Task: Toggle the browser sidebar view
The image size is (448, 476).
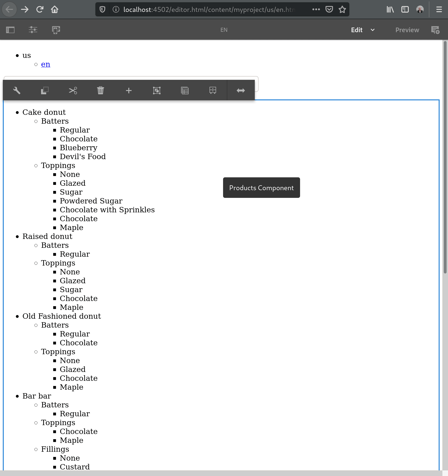Action: click(x=405, y=10)
